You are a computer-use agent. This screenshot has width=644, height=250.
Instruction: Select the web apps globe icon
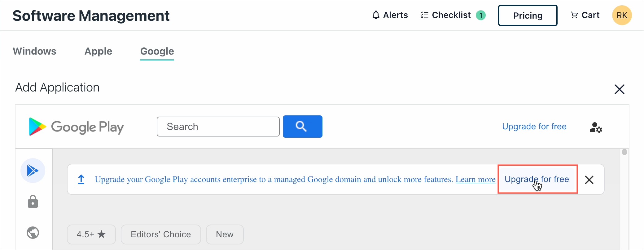click(33, 233)
